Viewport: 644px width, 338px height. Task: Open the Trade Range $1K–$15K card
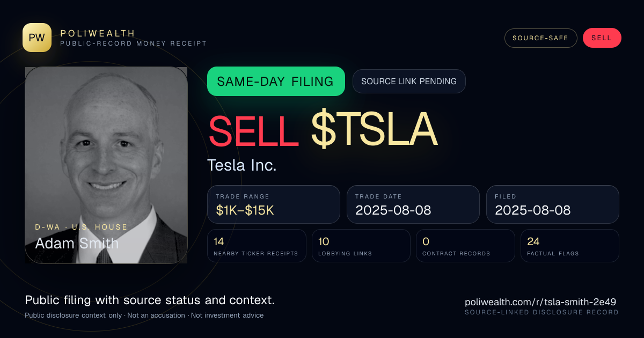[x=274, y=204]
